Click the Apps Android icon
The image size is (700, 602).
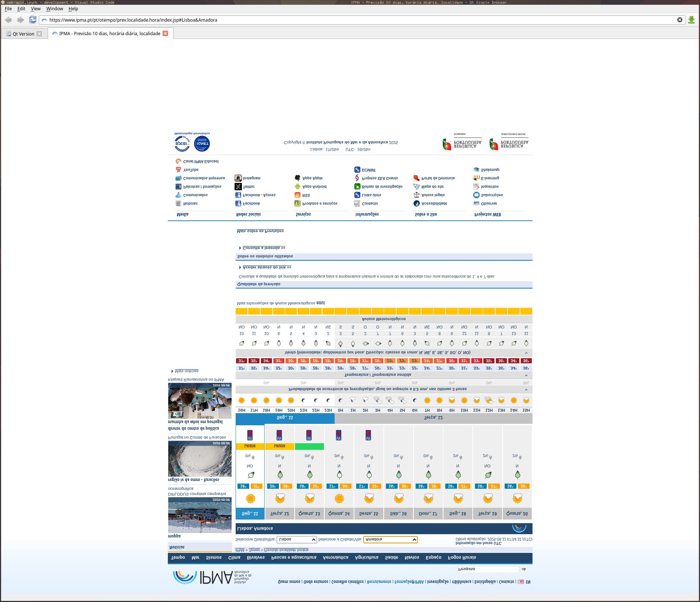[x=297, y=186]
